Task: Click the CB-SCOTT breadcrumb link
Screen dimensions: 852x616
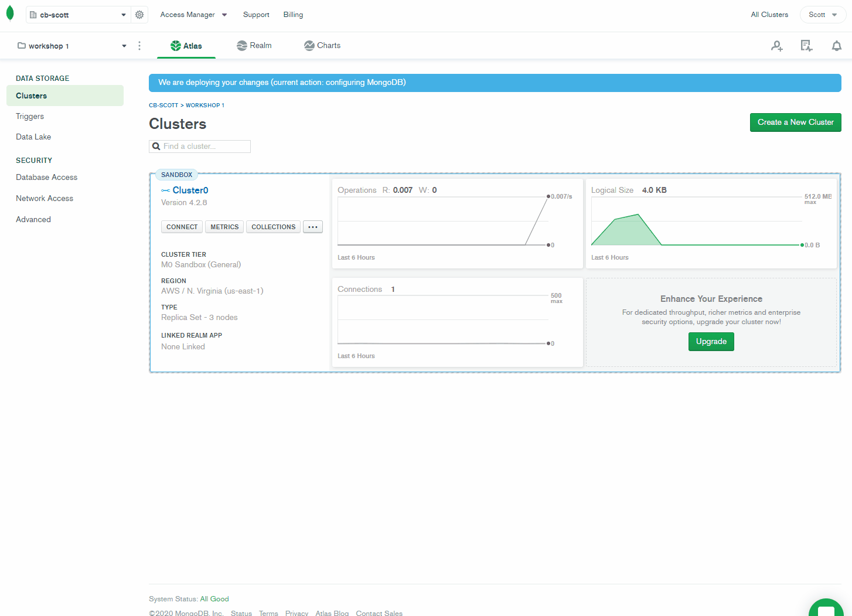Action: pyautogui.click(x=163, y=105)
